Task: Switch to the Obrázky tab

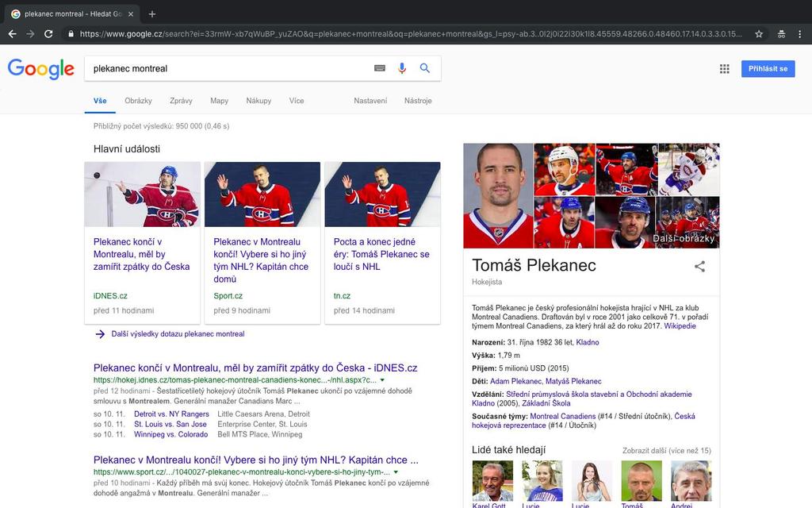Action: click(138, 101)
